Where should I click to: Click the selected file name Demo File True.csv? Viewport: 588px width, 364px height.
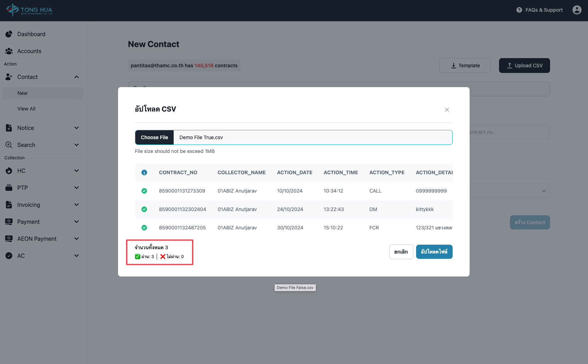click(201, 137)
